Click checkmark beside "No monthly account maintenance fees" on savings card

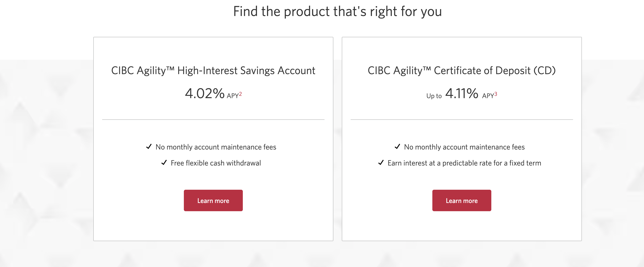[x=149, y=147]
